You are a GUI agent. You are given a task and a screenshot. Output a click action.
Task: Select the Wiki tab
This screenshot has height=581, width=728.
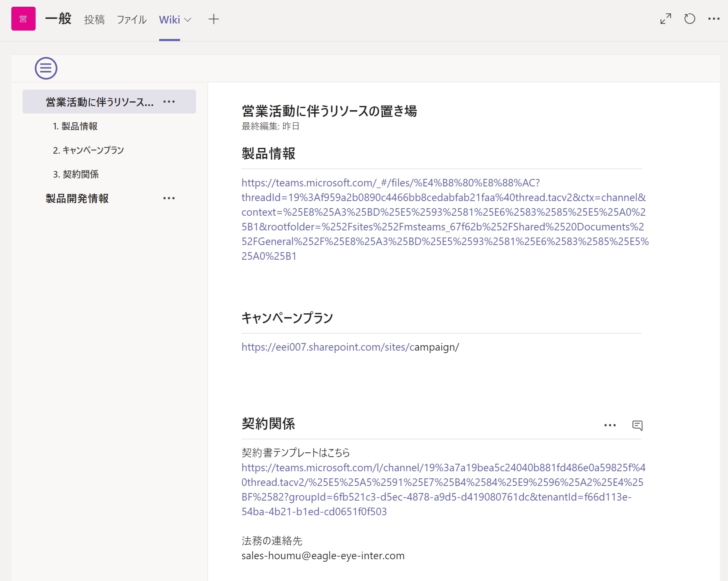coord(169,20)
